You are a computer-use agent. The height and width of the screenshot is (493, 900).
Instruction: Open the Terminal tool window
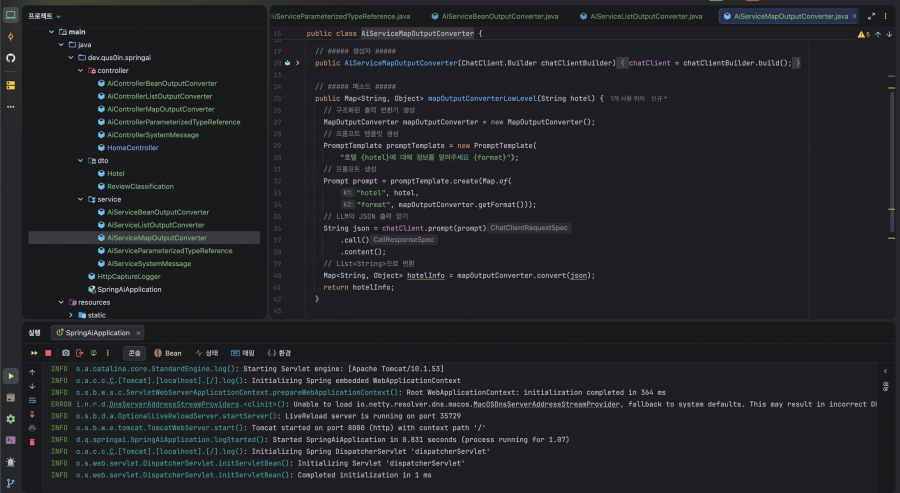11,440
